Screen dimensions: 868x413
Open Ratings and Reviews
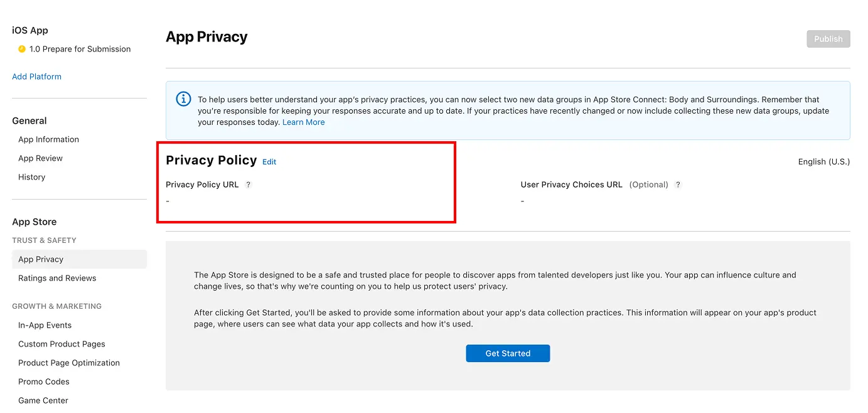point(57,278)
